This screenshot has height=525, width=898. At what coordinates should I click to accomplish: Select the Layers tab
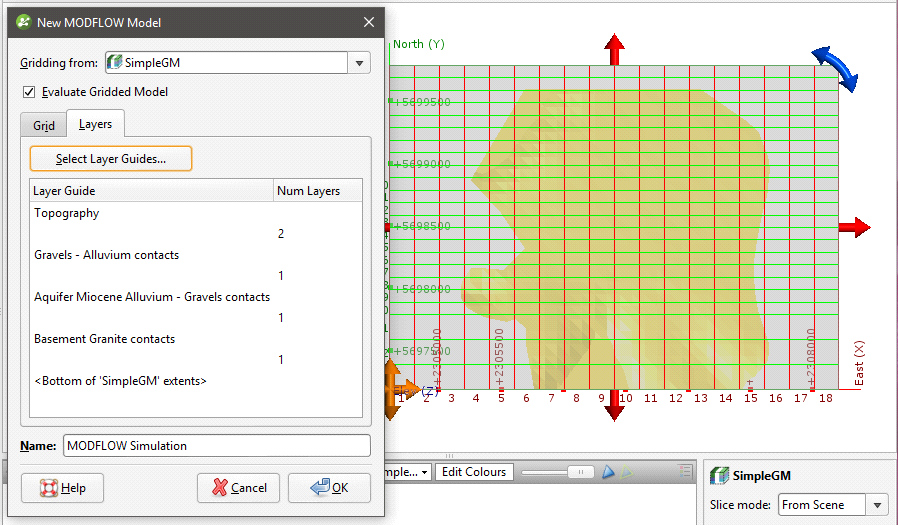click(95, 125)
